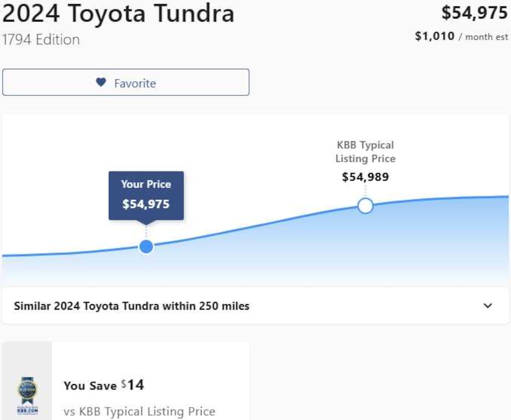Open the $1,010 / month est payment estimate
This screenshot has height=420, width=511.
click(461, 36)
